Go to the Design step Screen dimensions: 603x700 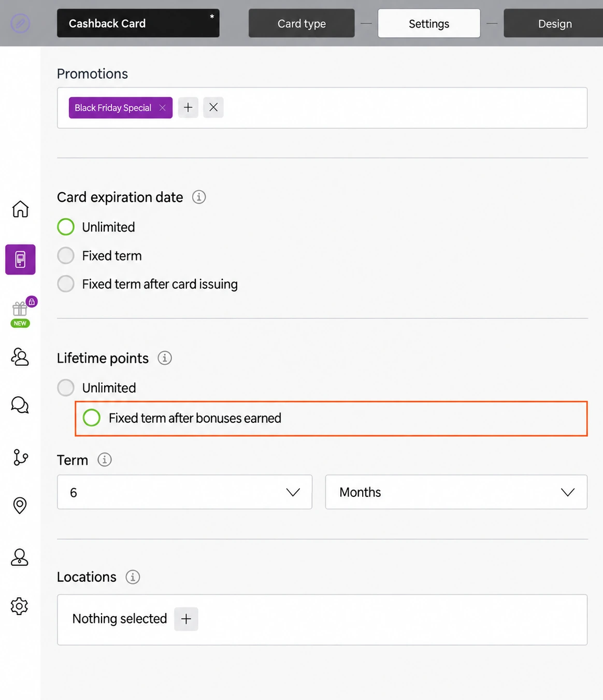(x=553, y=23)
